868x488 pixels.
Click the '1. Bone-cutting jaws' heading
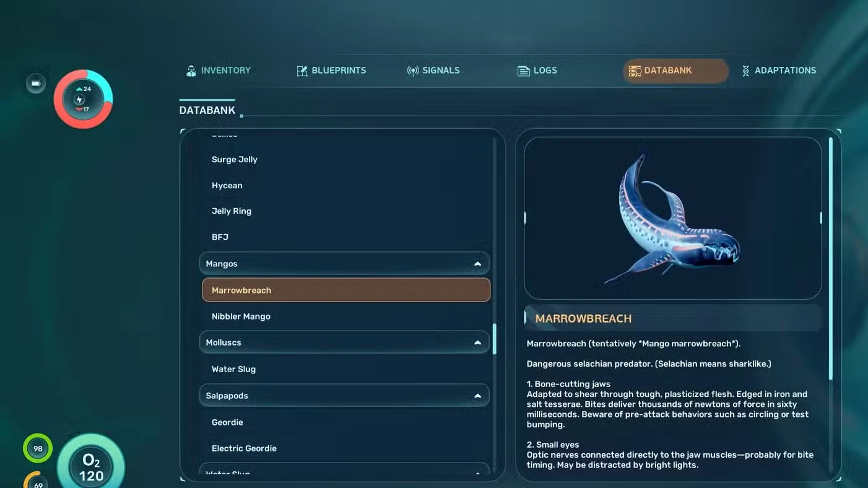click(x=568, y=384)
